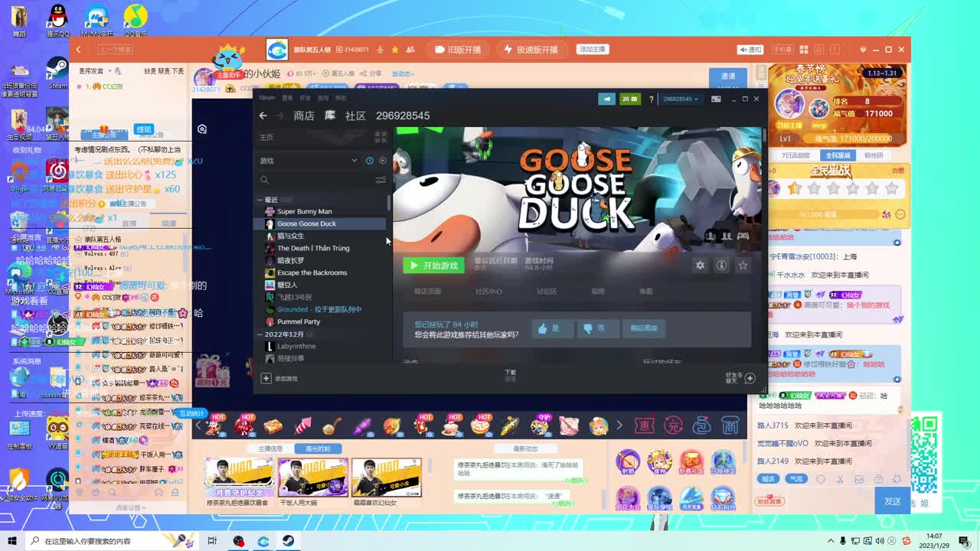Open 社区中心 community hub link
This screenshot has width=980, height=551.
488,292
